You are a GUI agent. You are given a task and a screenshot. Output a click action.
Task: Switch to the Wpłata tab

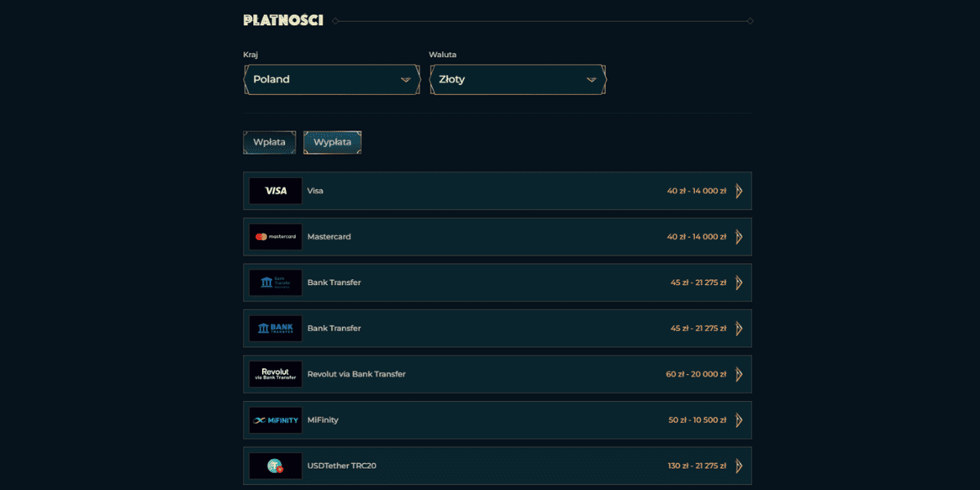tap(269, 142)
